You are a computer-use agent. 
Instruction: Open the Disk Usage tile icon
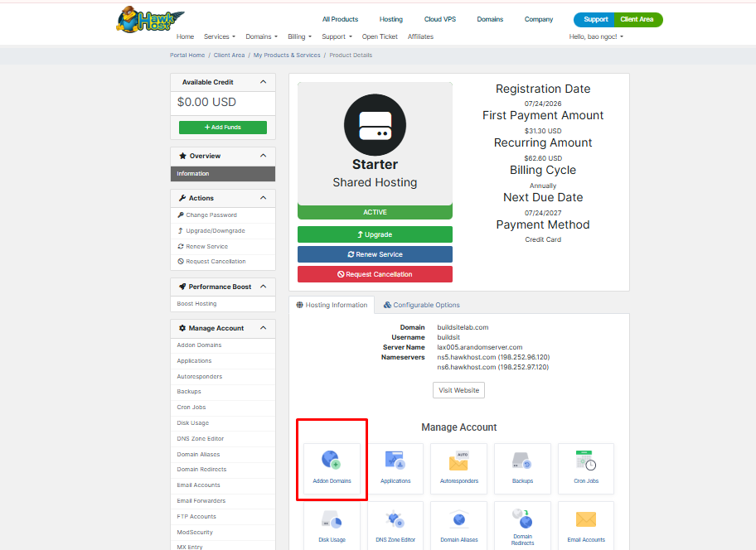(x=332, y=520)
